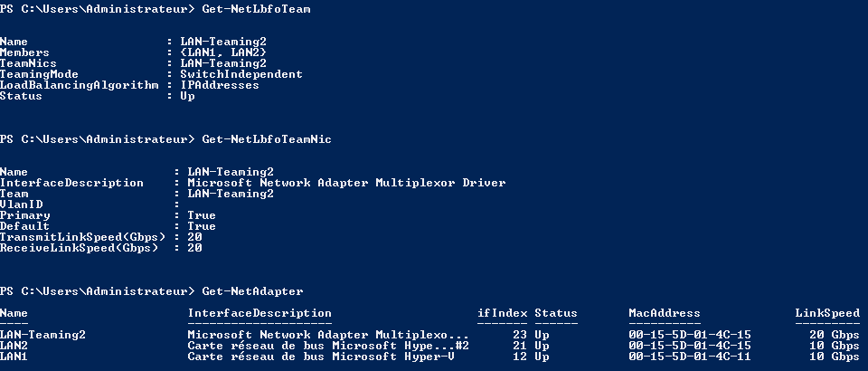
Task: Click the ifIndex column header
Action: (502, 313)
